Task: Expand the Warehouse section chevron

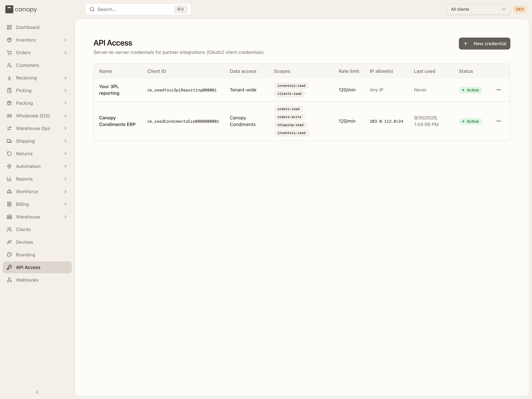Action: [x=65, y=217]
